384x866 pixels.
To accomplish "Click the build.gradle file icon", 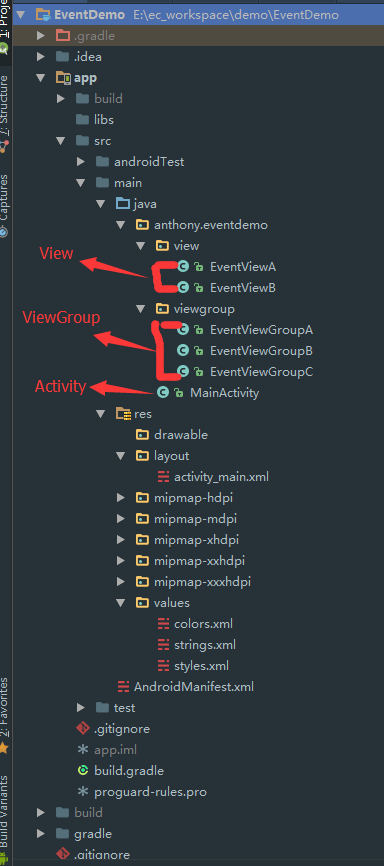I will (x=83, y=770).
